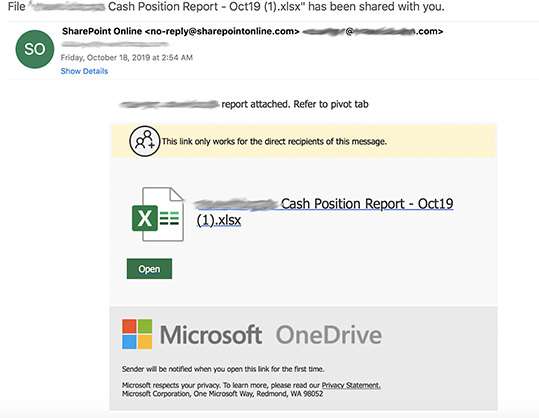Select text 'report attached. Refer to pivot tab'
This screenshot has height=418, width=539.
pos(295,104)
